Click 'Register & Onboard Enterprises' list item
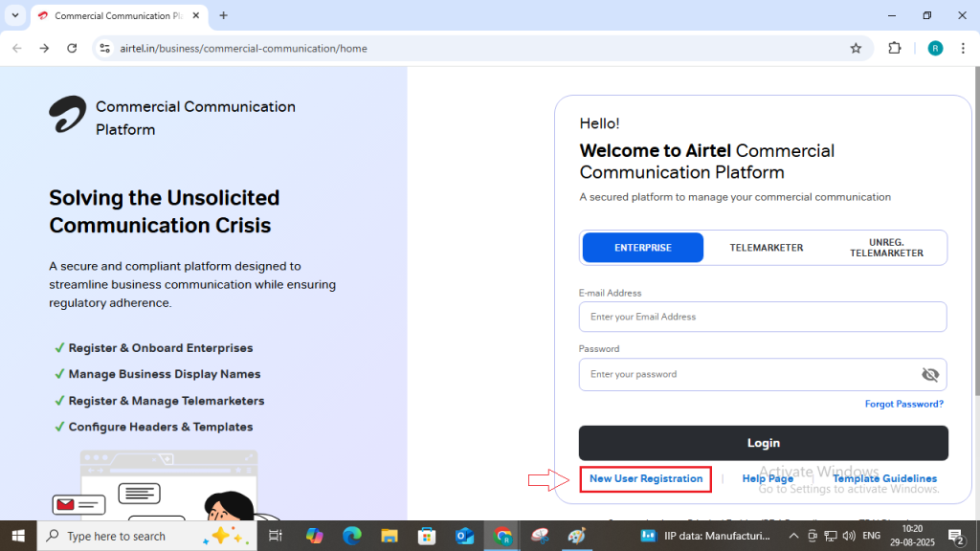This screenshot has width=980, height=551. tap(161, 348)
